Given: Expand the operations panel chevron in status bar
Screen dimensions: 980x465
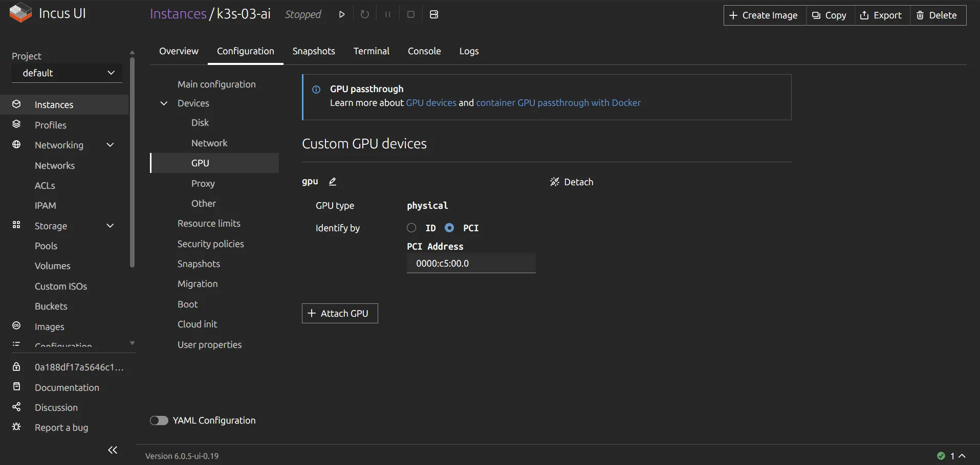Looking at the screenshot, I should tap(962, 456).
